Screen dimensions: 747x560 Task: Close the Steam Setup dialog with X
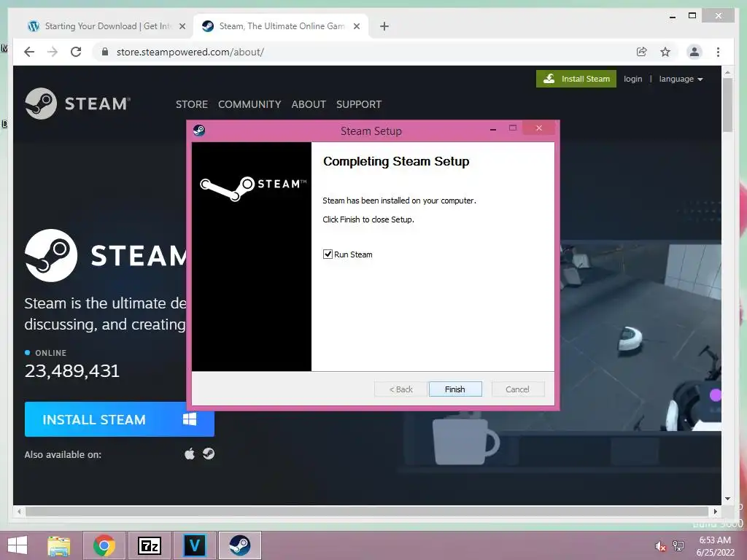point(539,128)
